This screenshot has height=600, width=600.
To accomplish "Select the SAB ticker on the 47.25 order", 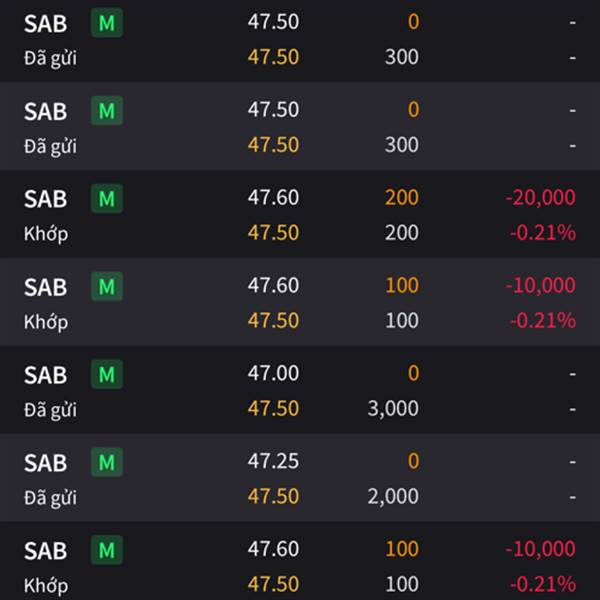I will [x=46, y=463].
